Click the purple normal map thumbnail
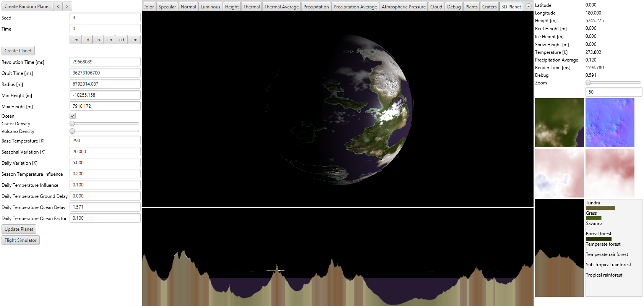The image size is (644, 306). [x=610, y=123]
